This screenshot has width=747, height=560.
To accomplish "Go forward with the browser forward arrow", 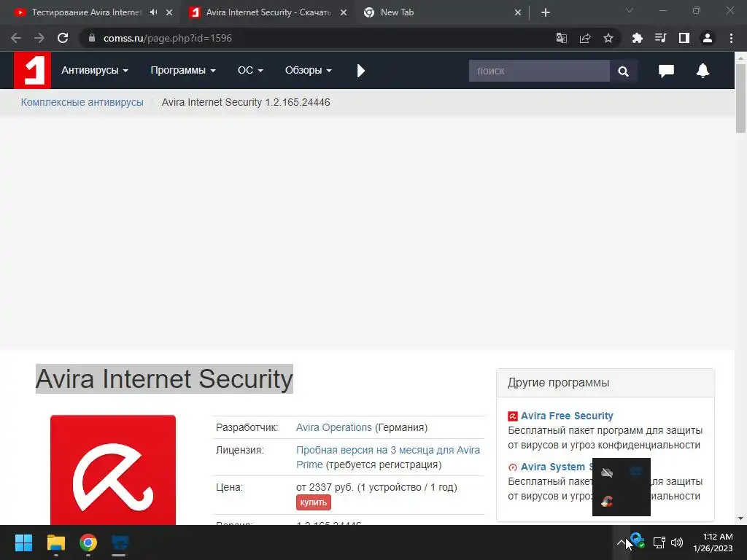I will click(39, 38).
